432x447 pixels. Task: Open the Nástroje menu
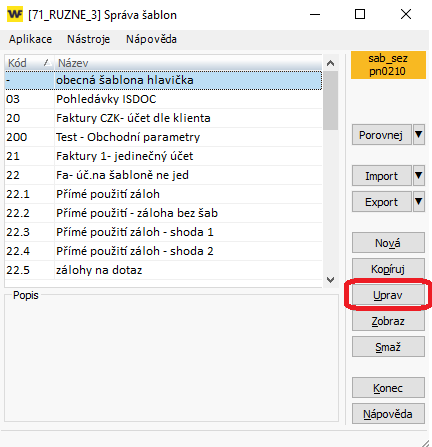[88, 39]
